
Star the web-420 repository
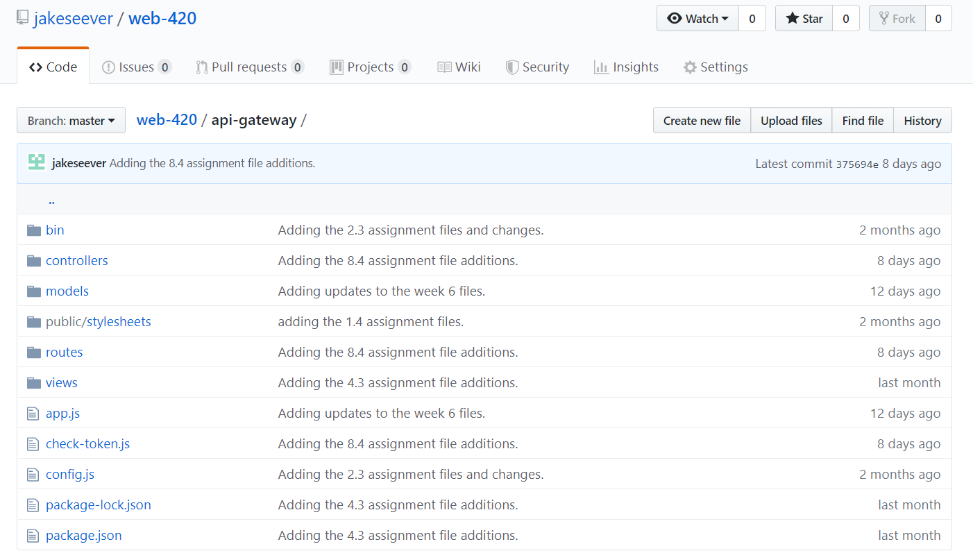[x=804, y=19]
